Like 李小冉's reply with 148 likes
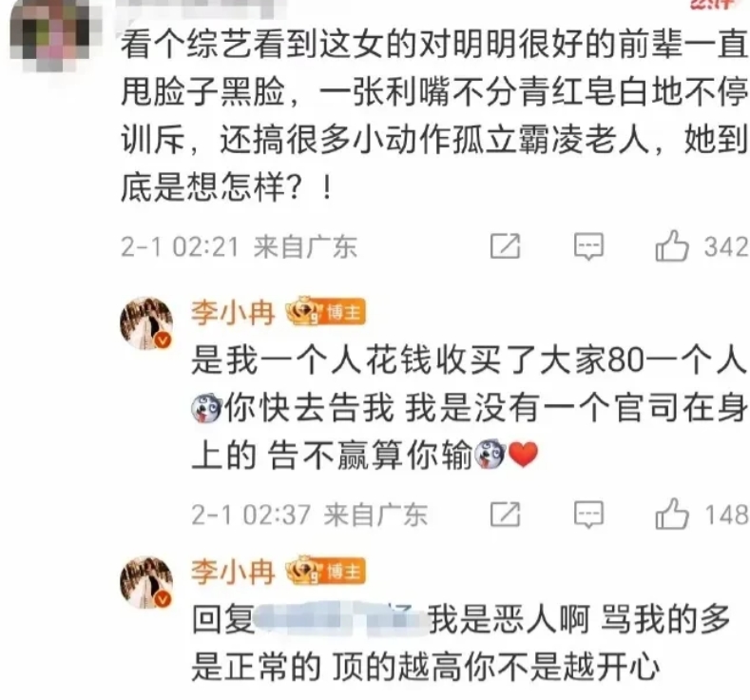The height and width of the screenshot is (700, 750). click(x=671, y=514)
